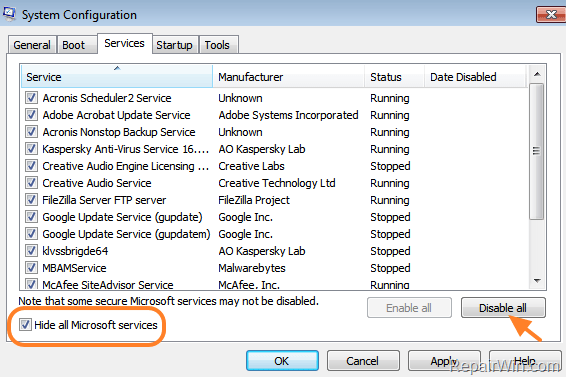Viewport: 566px width, 377px height.
Task: Select Google Update Service (gupdate) name
Action: pyautogui.click(x=122, y=217)
